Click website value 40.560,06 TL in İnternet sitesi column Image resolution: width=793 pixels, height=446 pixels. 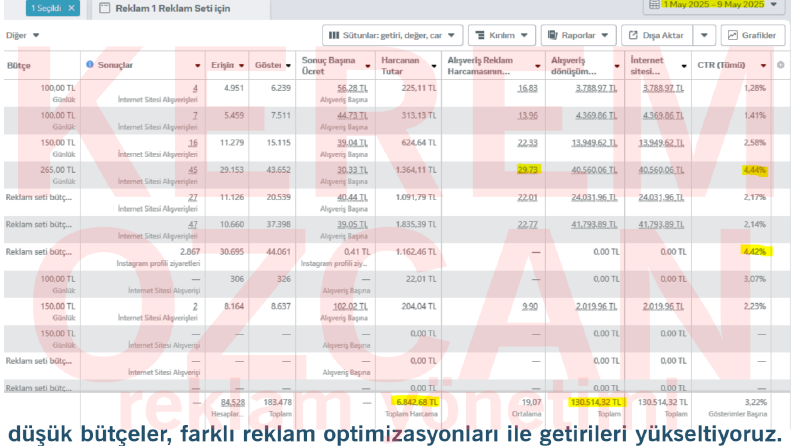662,170
